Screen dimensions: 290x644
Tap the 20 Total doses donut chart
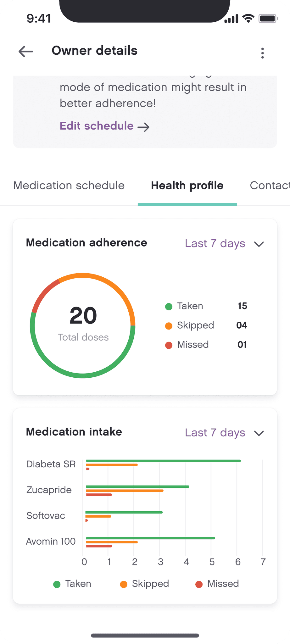83,325
